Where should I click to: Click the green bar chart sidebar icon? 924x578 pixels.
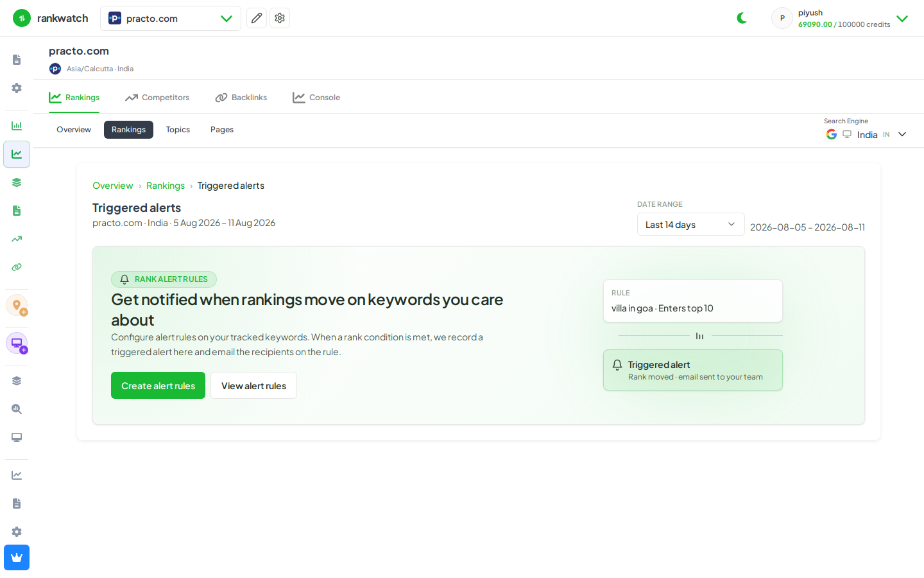pyautogui.click(x=17, y=126)
